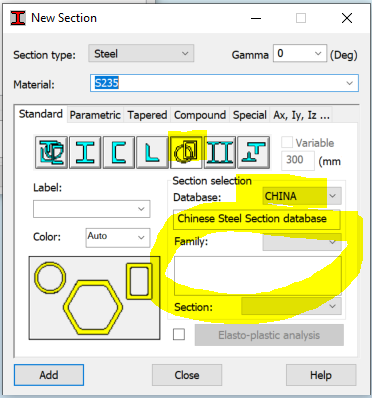Enable the Variable checkbox
This screenshot has height=398, width=372.
287,143
